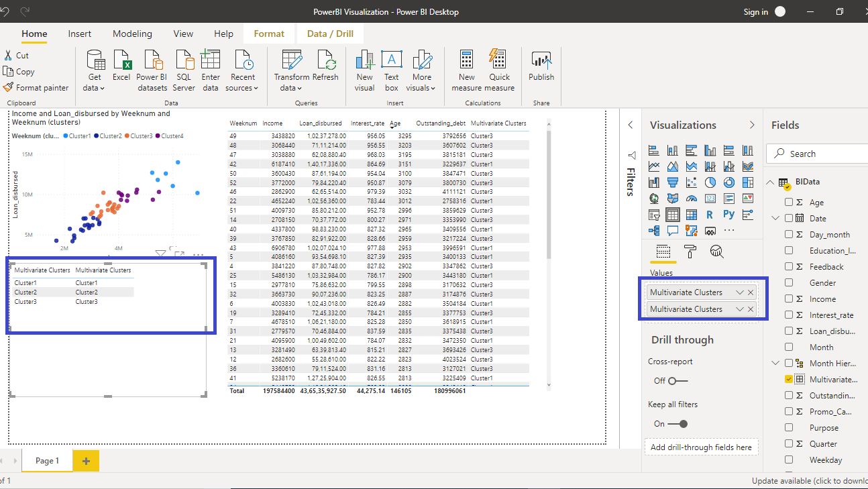Screen dimensions: 868x489
Task: Select the Slicer visual
Action: tap(654, 214)
